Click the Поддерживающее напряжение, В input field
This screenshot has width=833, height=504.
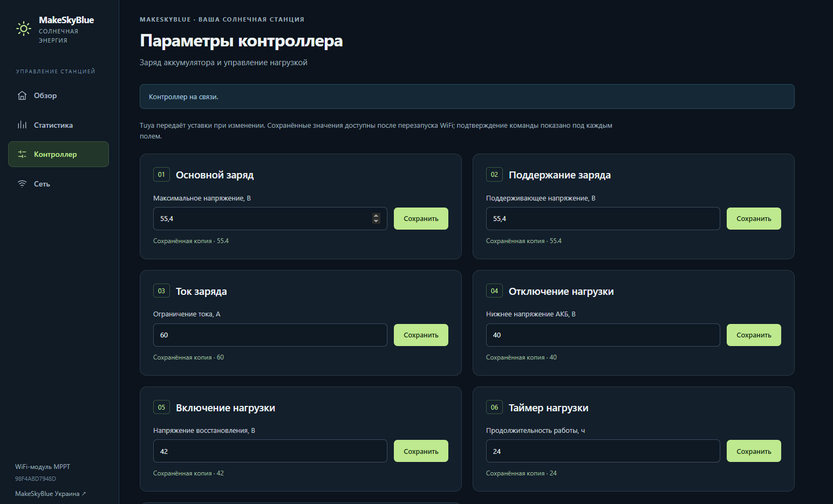603,219
